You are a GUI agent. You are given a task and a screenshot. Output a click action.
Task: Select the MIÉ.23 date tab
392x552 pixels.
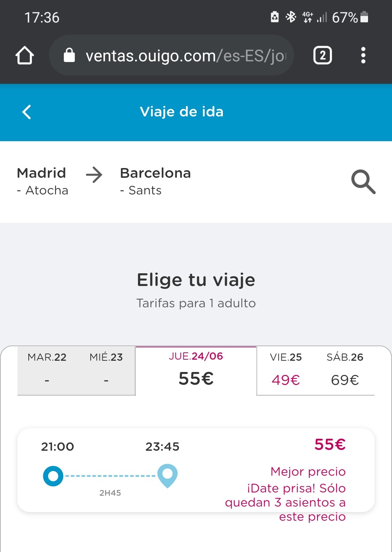coord(106,370)
